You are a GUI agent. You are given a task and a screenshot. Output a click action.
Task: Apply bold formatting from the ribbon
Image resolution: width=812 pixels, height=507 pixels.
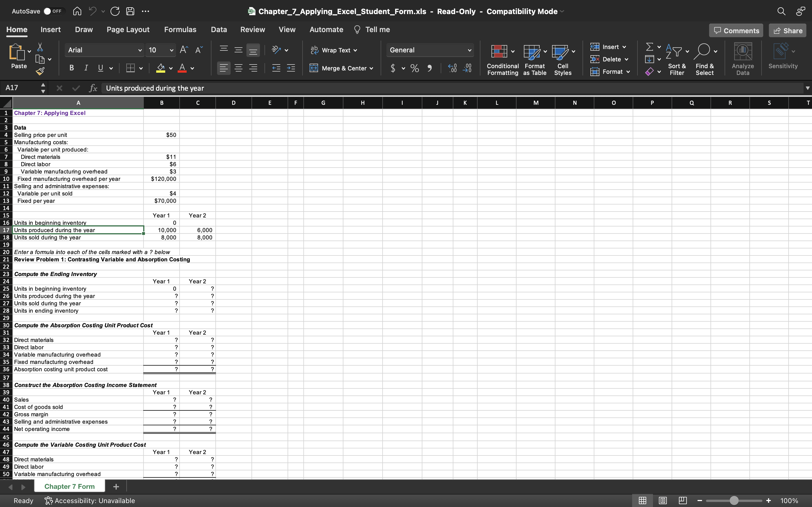click(71, 68)
